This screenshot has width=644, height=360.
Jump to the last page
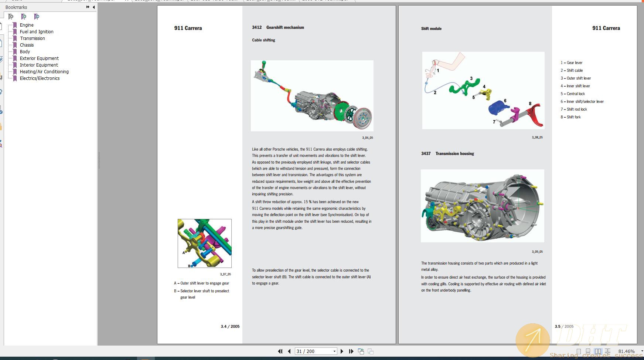click(x=351, y=351)
